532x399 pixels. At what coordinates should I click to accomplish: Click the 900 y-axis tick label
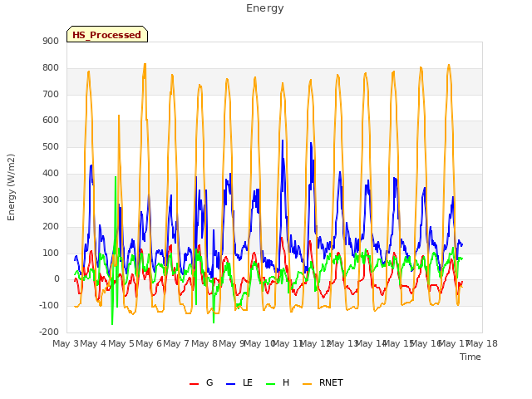(51, 41)
